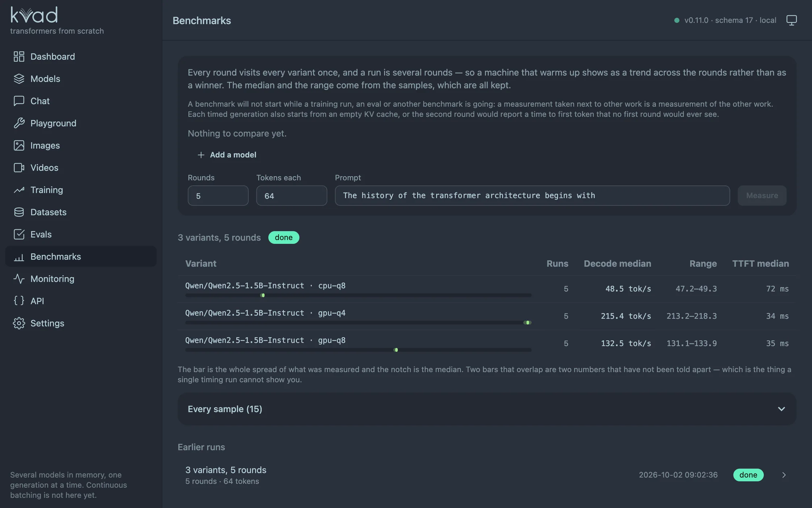Open the Monitoring pulse icon
The image size is (812, 508).
[19, 279]
